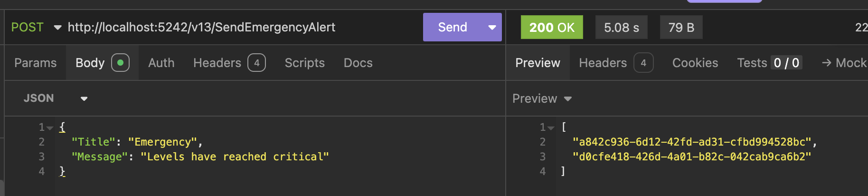Collapse the response array fold arrow

coord(551,128)
